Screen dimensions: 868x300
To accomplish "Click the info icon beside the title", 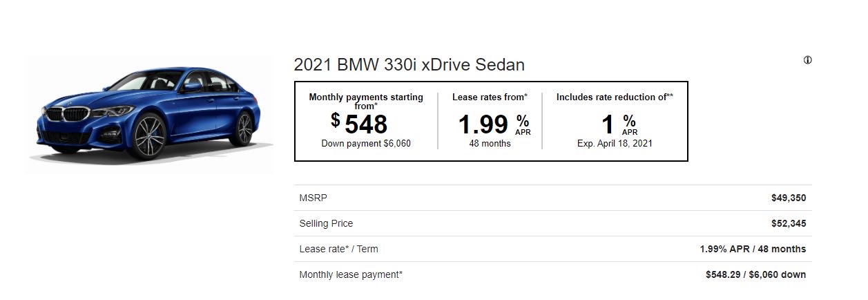I will (807, 60).
